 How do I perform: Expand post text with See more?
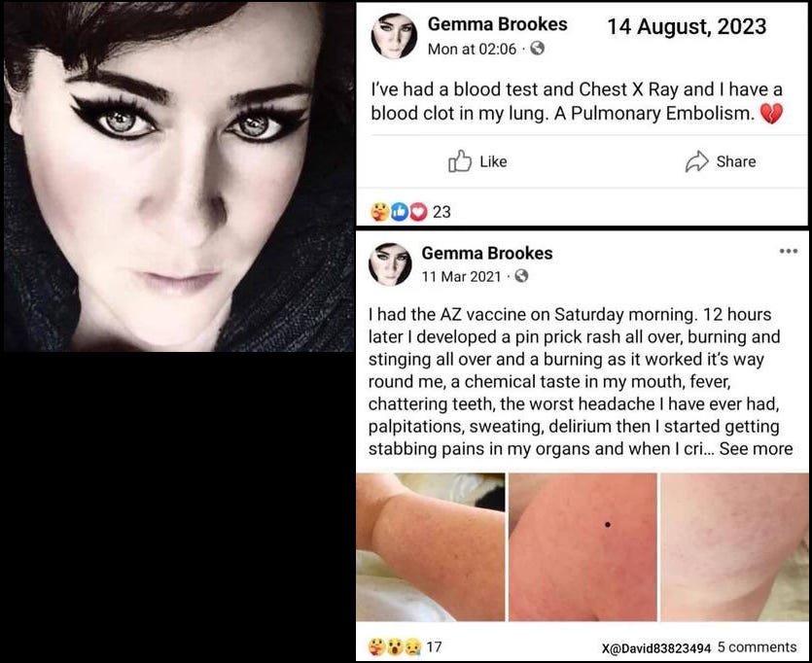click(x=756, y=448)
